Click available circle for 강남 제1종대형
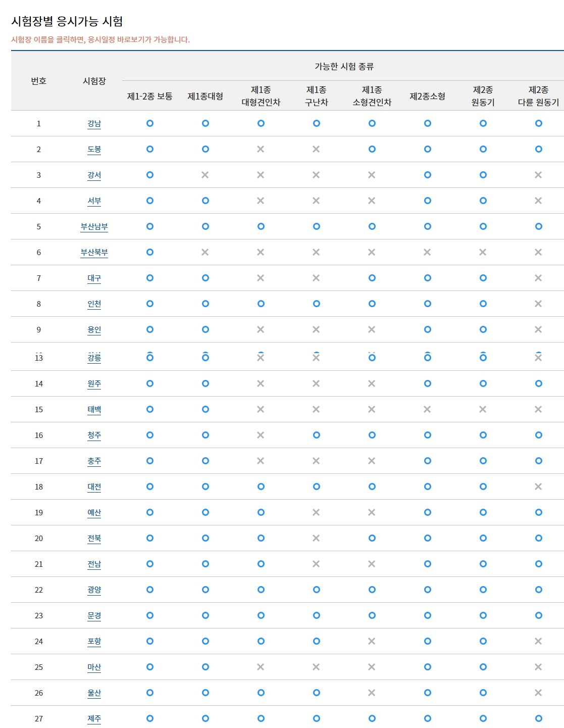 point(206,123)
